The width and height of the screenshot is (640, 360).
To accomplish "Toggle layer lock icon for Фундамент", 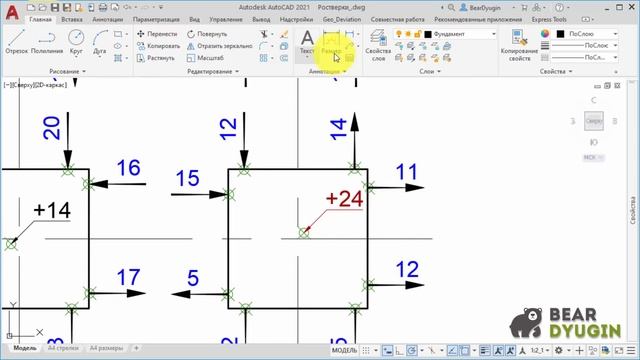I will (417, 34).
